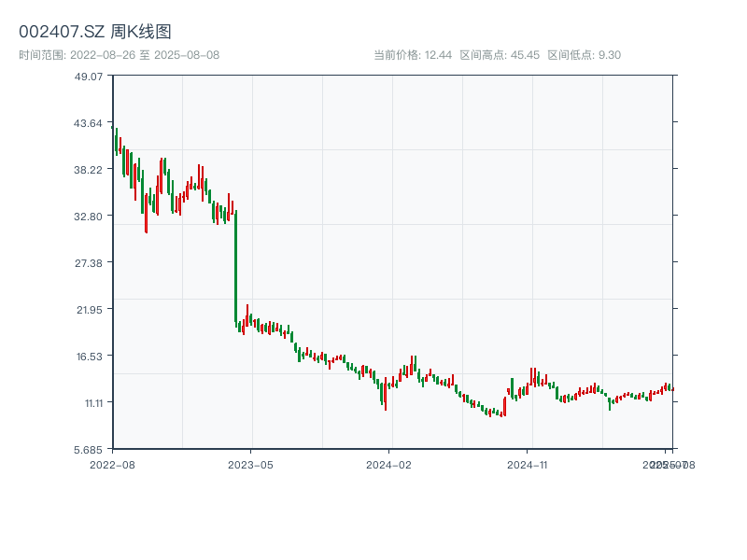
Task: Click the 16.53 y-axis label
Action: 89,356
